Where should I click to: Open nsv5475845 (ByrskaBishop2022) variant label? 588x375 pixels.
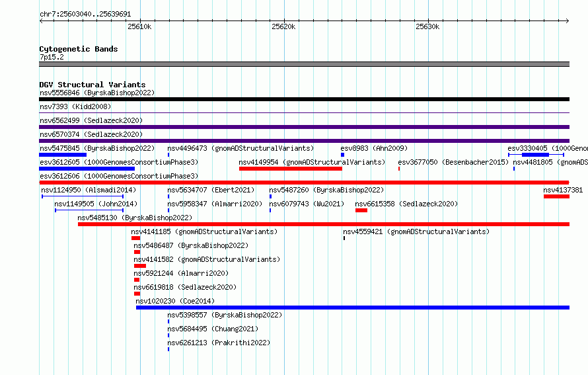(97, 148)
